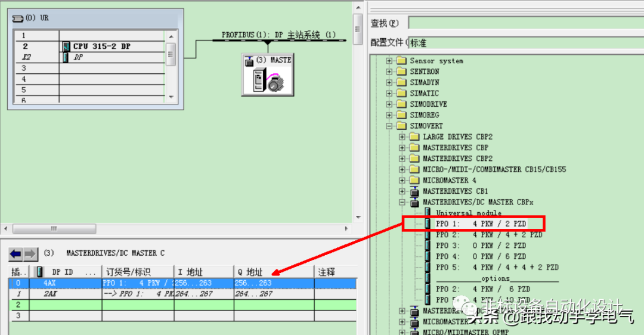Select rack slot 2 CPU 315-2 DP
The image size is (644, 335).
tap(89, 46)
